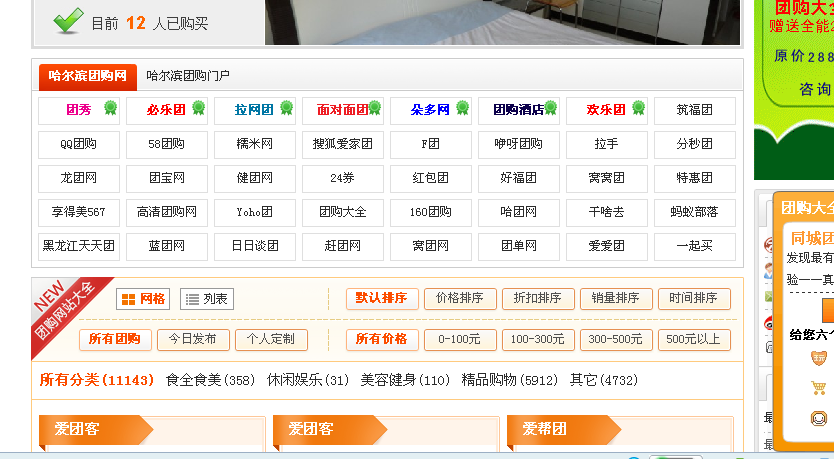Open the 分秒团 link

tap(695, 144)
